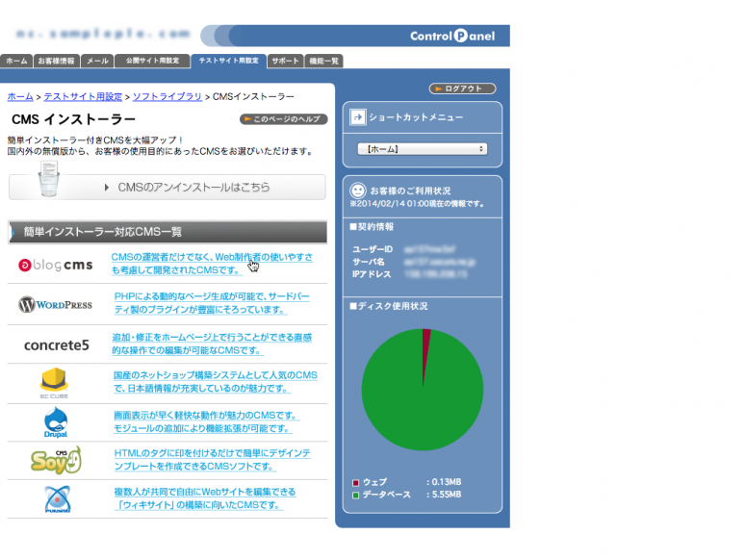The image size is (746, 560).
Task: Click the SOY CMS logo
Action: click(56, 460)
